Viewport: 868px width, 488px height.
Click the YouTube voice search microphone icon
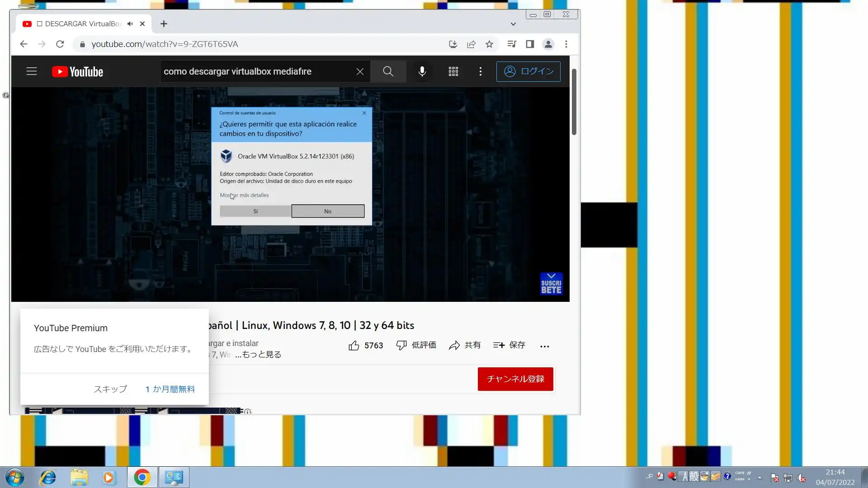click(422, 71)
